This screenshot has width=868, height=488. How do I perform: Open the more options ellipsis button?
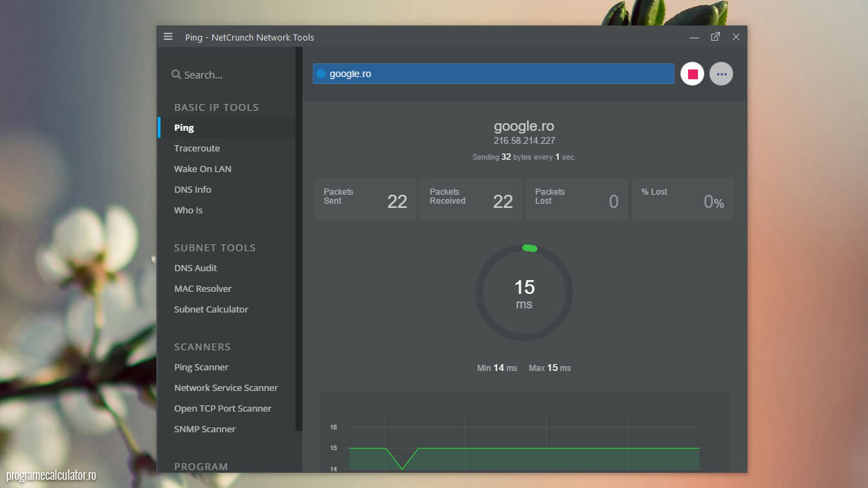coord(721,74)
